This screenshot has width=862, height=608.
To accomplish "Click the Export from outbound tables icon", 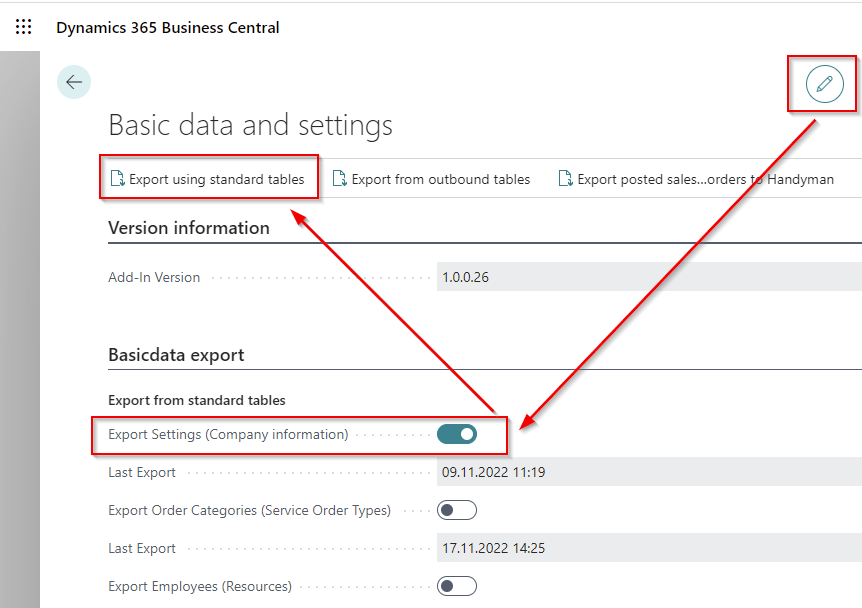I will [x=340, y=179].
